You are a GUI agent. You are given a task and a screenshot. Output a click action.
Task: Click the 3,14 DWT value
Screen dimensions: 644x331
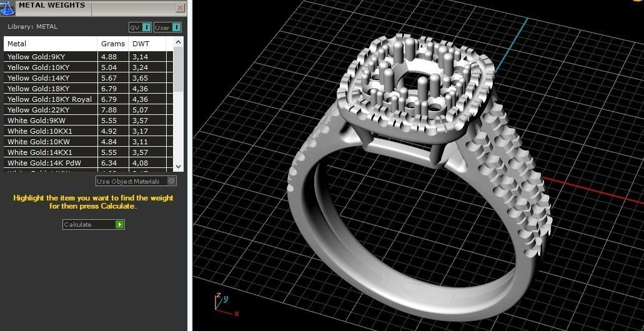coord(140,57)
